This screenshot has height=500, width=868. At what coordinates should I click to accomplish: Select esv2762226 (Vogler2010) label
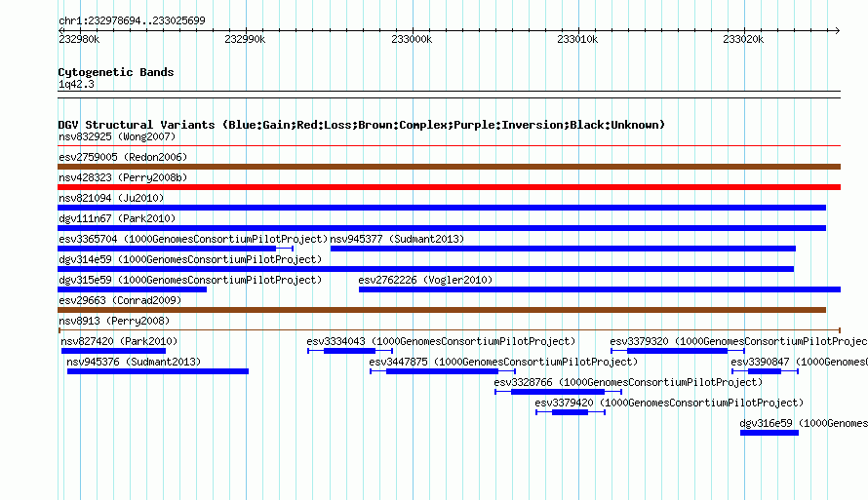(425, 280)
